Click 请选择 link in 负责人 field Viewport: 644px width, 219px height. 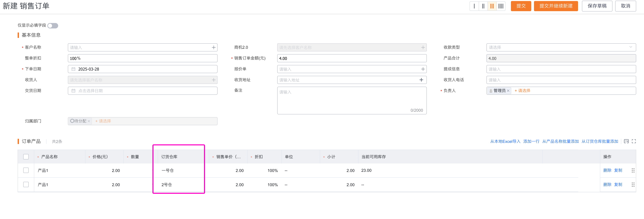(522, 91)
